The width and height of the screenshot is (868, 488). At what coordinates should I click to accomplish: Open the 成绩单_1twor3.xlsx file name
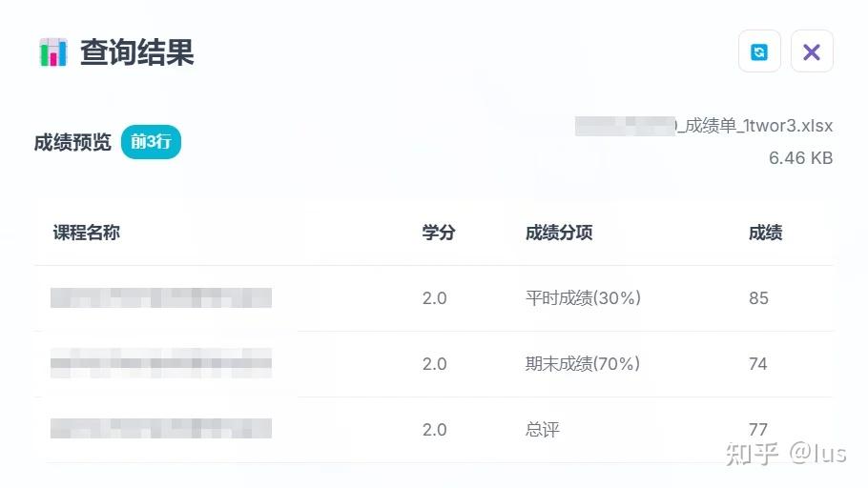click(x=704, y=126)
